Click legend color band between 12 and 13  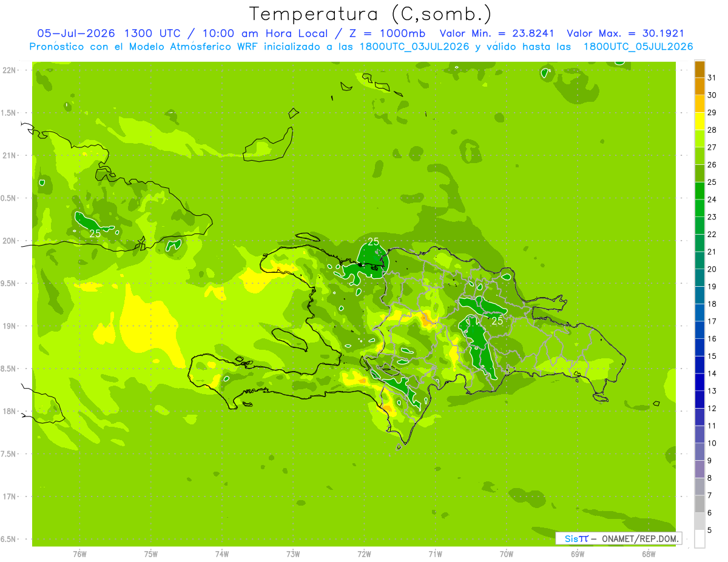tap(699, 400)
